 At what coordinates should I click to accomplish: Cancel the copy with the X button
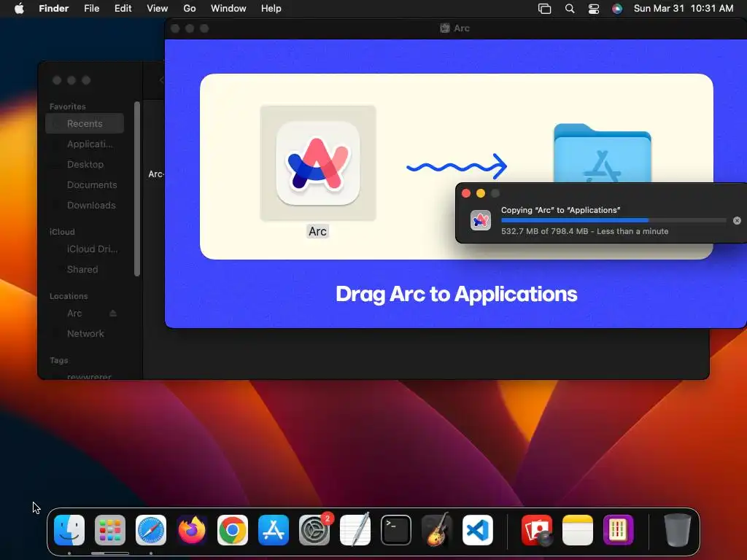click(737, 220)
